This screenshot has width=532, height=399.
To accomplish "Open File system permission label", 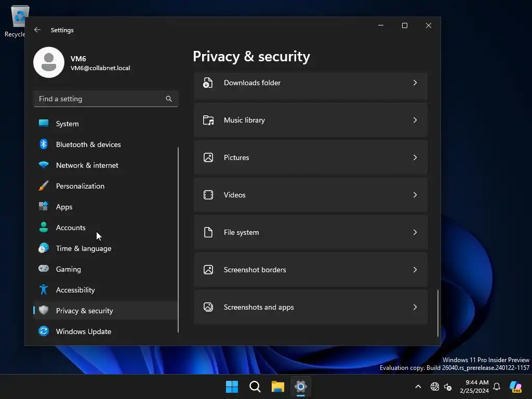I will [241, 232].
